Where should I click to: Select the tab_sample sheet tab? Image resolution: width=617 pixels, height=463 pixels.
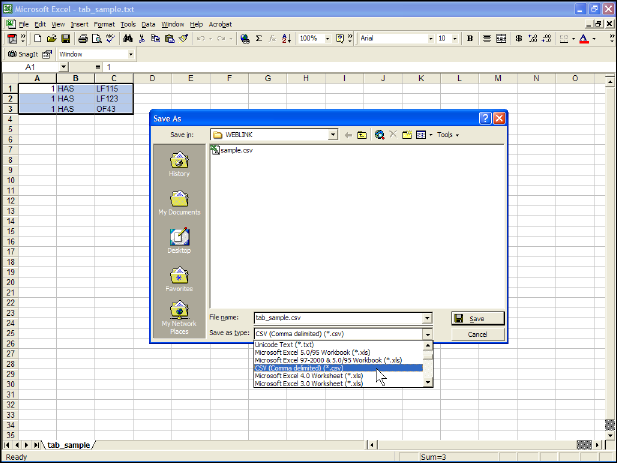tap(68, 445)
